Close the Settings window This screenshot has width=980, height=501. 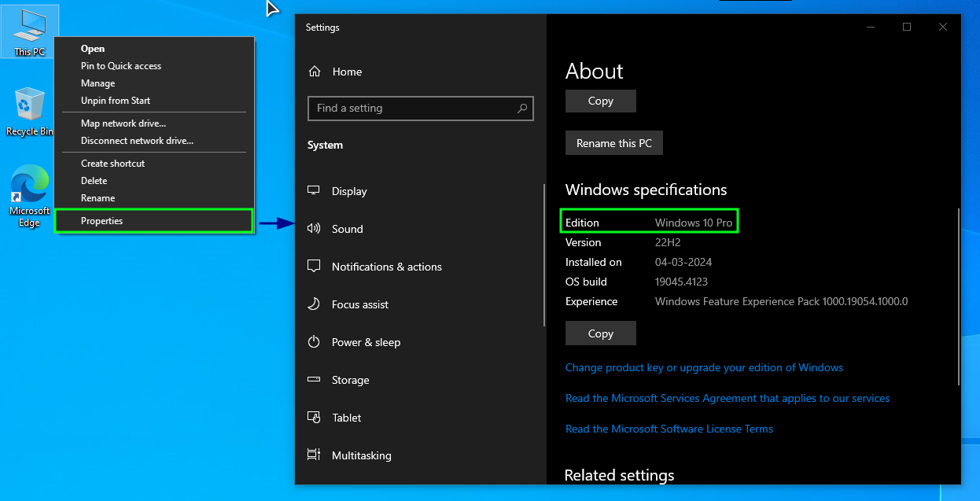[943, 27]
